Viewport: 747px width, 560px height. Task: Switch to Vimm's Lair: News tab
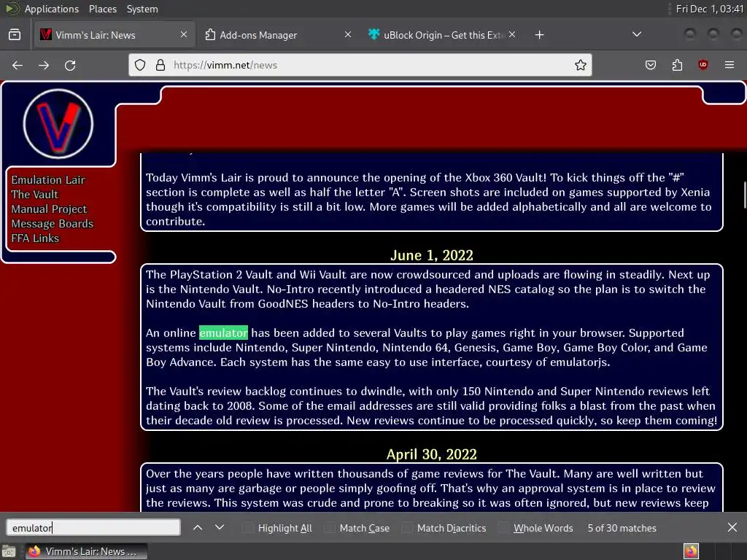[115, 35]
